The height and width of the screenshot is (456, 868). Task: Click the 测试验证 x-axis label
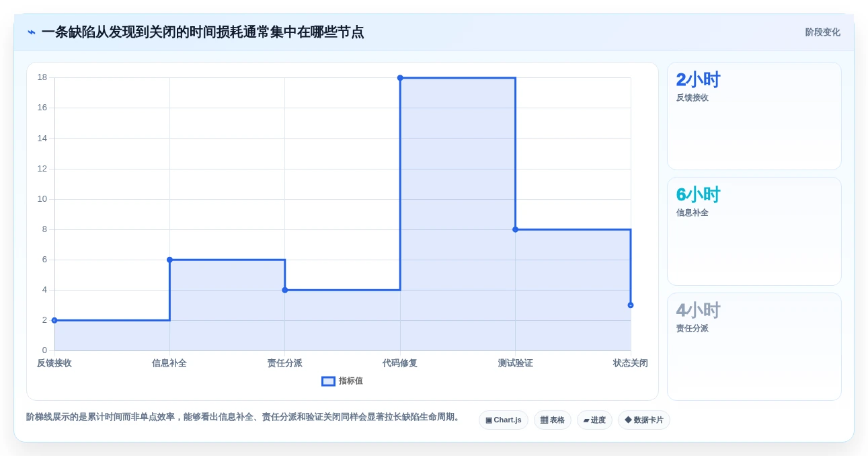click(516, 363)
